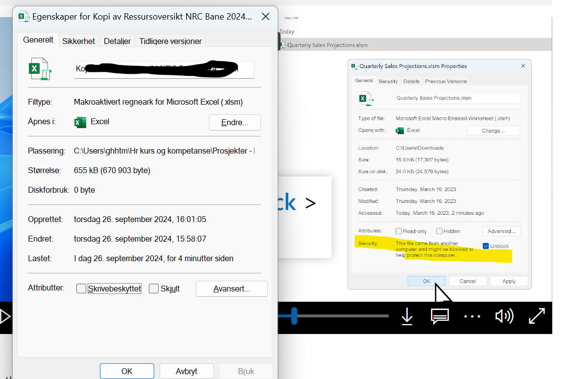
Task: Click the Excel icon in the dialog title bar
Action: (x=23, y=16)
